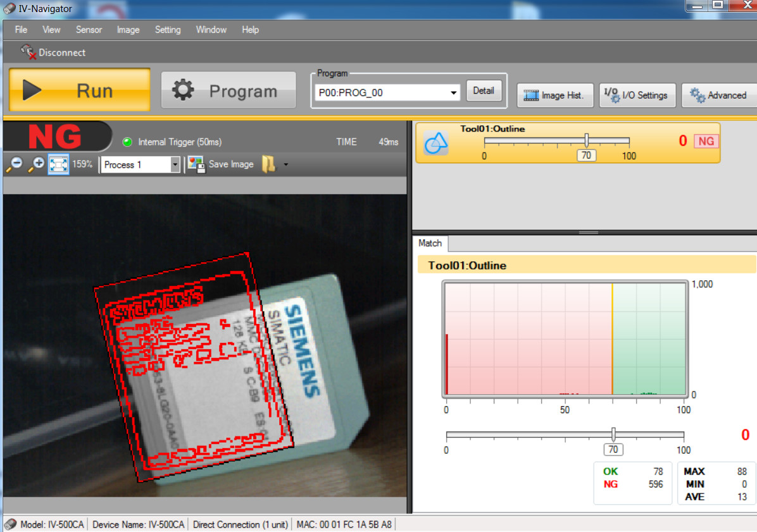Select the Match tab

coord(430,243)
